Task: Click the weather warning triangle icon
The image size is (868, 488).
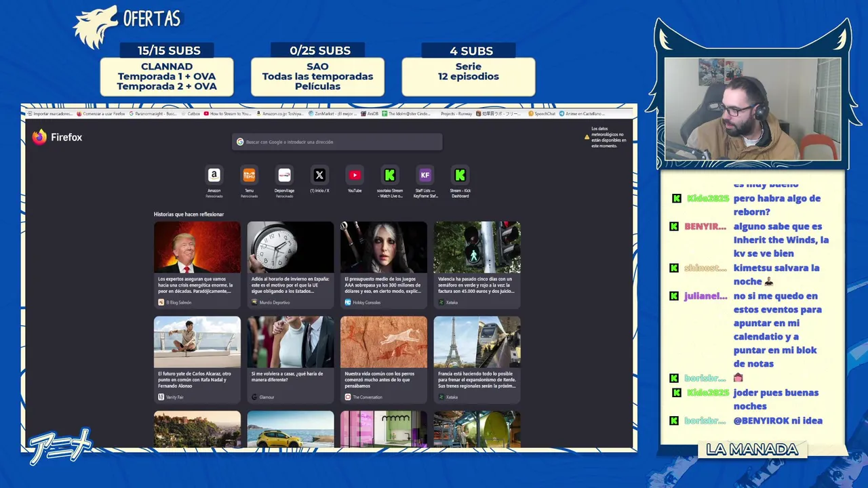Action: pyautogui.click(x=587, y=136)
